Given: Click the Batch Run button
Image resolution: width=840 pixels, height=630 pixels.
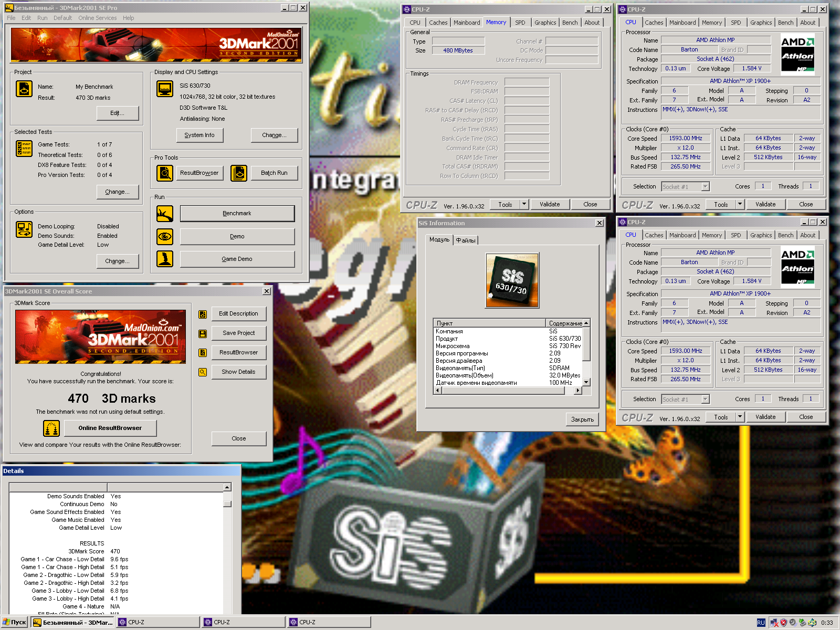Looking at the screenshot, I should point(274,173).
